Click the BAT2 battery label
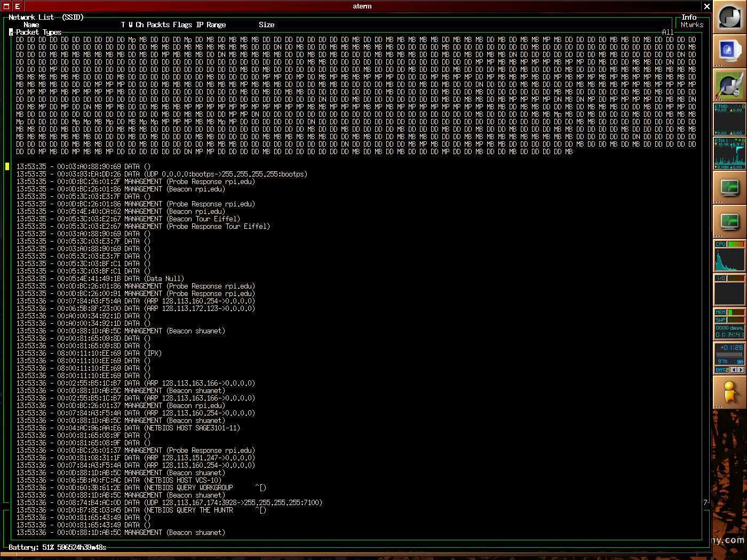The width and height of the screenshot is (747, 560). tap(722, 370)
